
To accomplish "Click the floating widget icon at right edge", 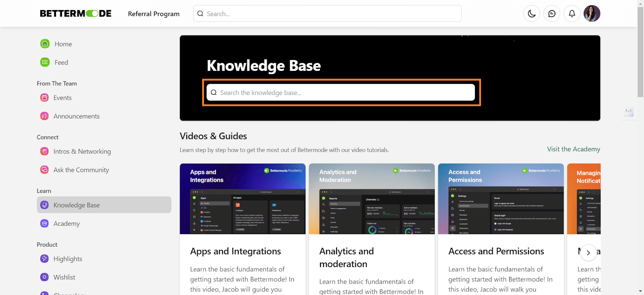I will [x=629, y=111].
